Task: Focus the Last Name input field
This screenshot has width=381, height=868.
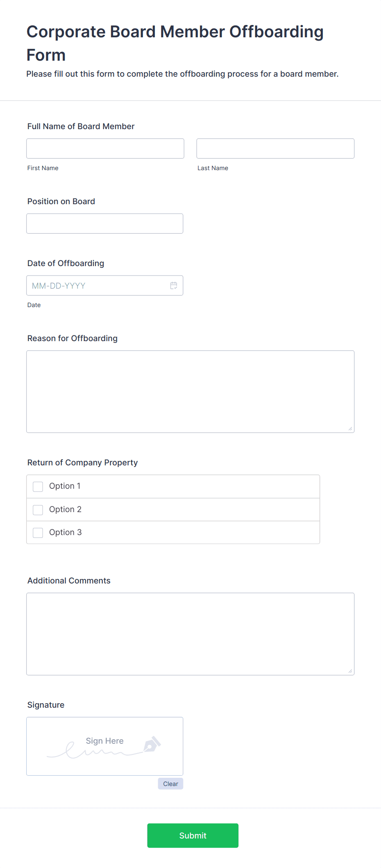Action: [275, 148]
